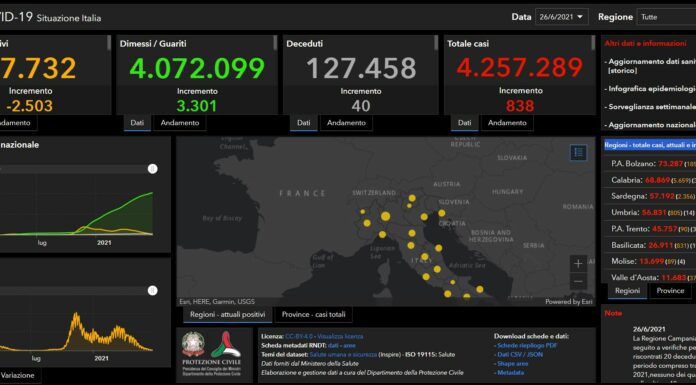Zoom in on the map
696x385 pixels.
tap(578, 264)
